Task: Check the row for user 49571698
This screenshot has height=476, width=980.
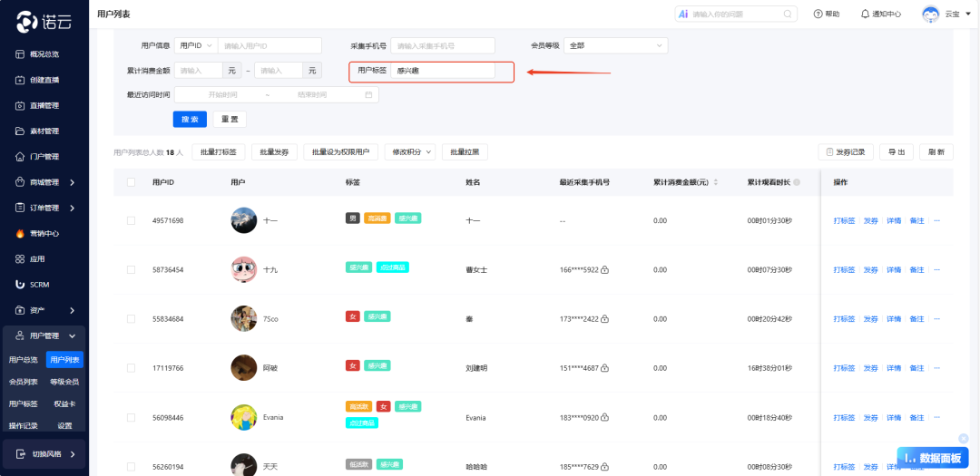Action: coord(131,220)
